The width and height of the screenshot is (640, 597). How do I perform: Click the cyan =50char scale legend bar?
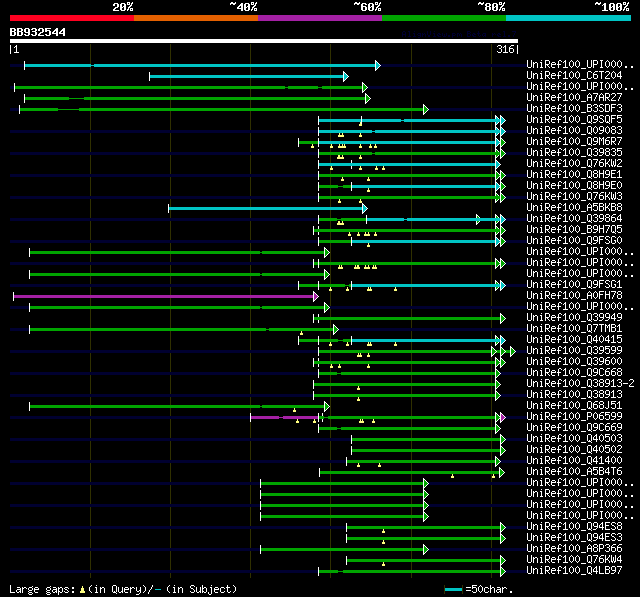453,589
